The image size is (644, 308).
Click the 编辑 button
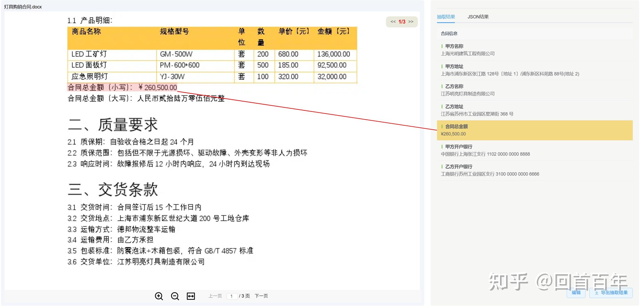[x=576, y=293]
